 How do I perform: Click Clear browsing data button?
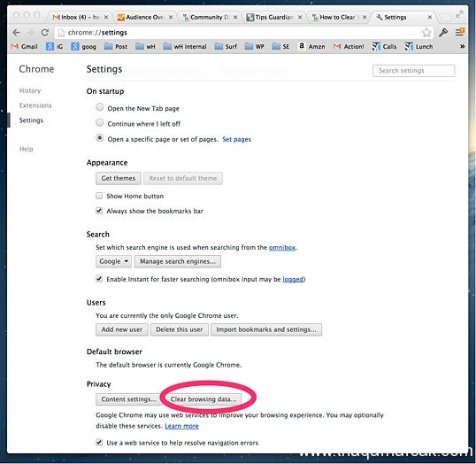203,399
